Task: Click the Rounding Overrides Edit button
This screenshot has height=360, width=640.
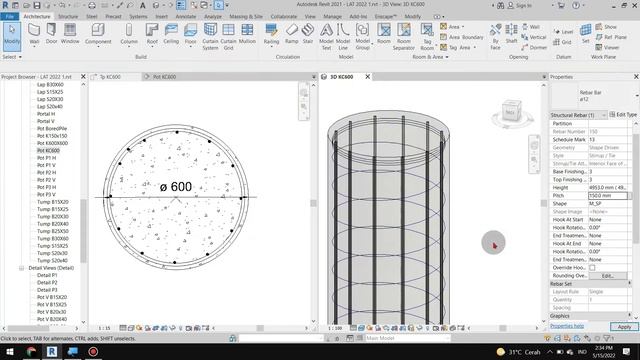Action: pyautogui.click(x=607, y=276)
